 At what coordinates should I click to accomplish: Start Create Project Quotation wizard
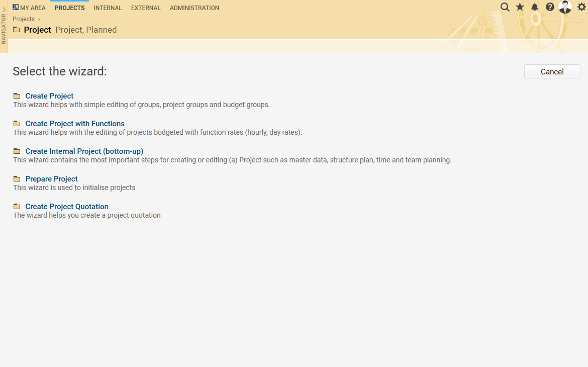[x=67, y=207]
